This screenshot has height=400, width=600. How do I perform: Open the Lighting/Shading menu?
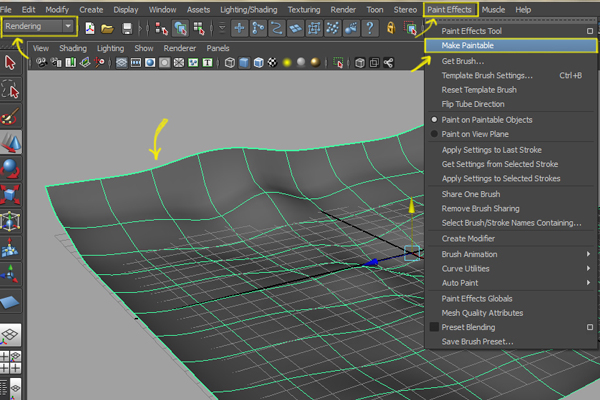point(249,10)
